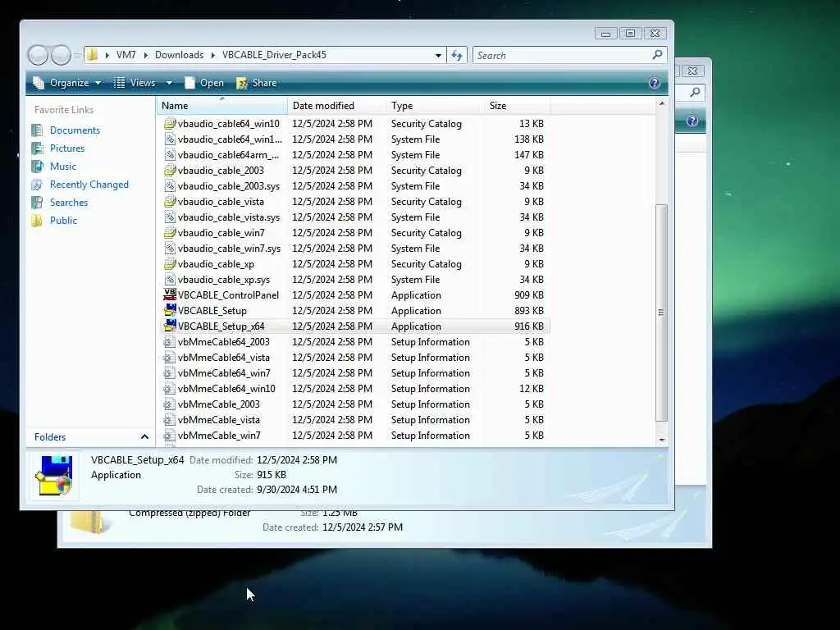Click inside the Search input field

[561, 55]
